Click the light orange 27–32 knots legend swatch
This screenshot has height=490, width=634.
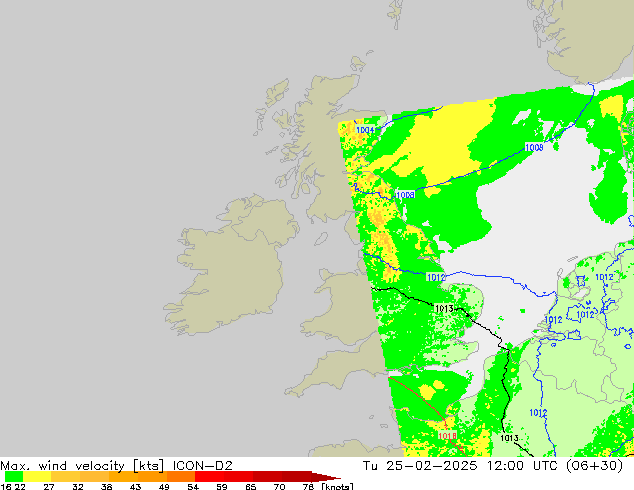66,477
